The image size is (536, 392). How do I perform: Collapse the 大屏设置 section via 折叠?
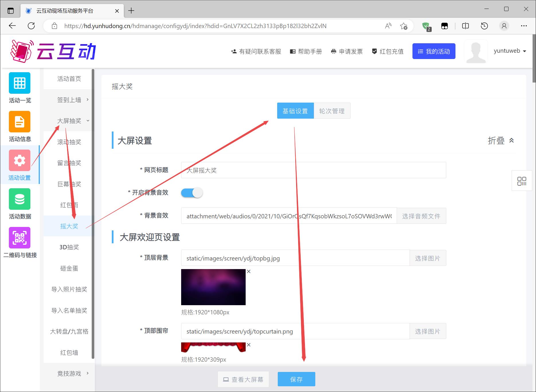click(501, 141)
